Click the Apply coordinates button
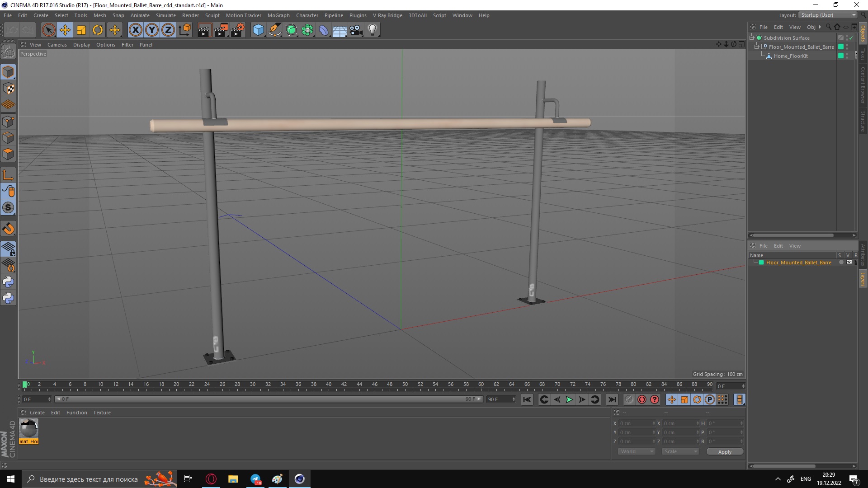868x488 pixels. [x=725, y=451]
